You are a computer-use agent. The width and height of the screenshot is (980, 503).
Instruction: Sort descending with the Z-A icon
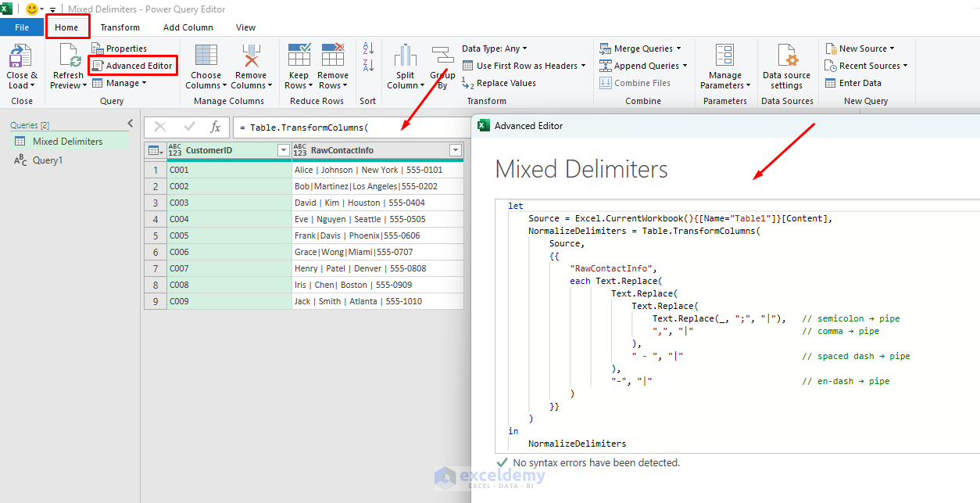click(x=369, y=66)
